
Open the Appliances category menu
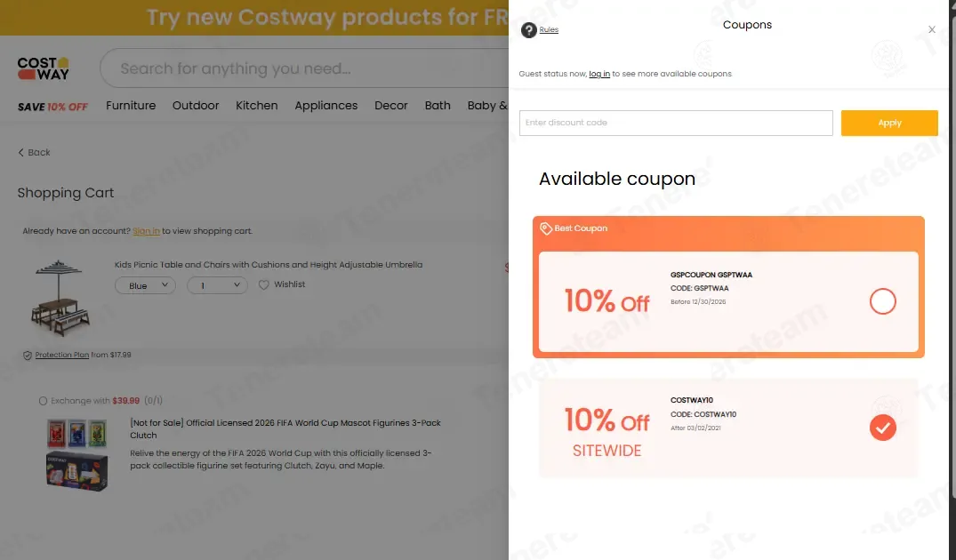click(326, 106)
